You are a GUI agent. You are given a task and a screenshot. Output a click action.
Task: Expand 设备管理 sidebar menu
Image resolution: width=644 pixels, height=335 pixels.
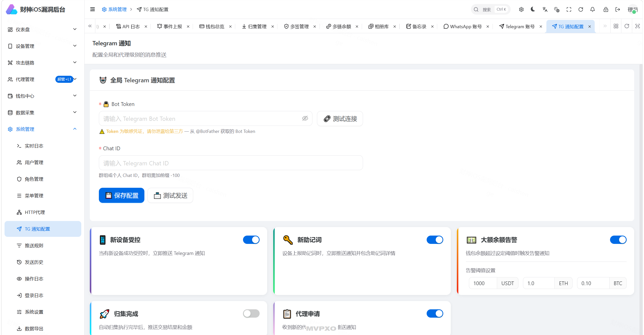pyautogui.click(x=43, y=46)
